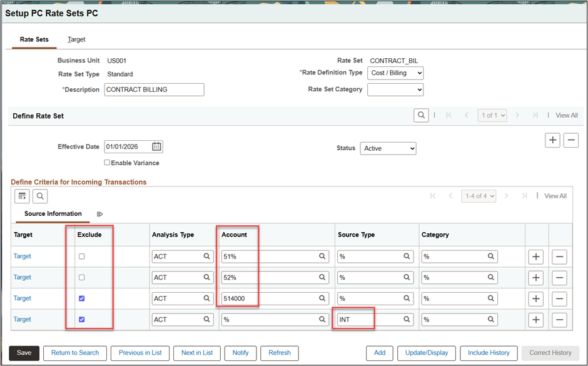588x366 pixels.
Task: Open the Target link in the first row
Action: 23,257
